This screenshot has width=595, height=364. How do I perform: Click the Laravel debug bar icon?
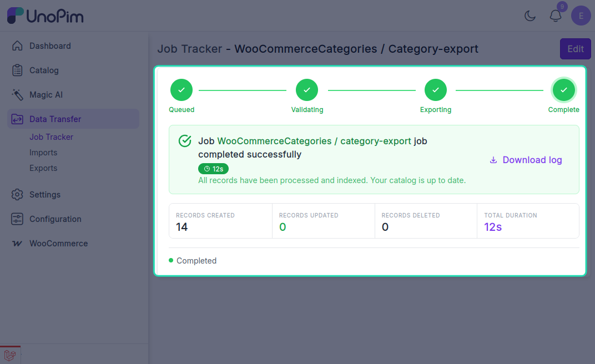tap(10, 355)
